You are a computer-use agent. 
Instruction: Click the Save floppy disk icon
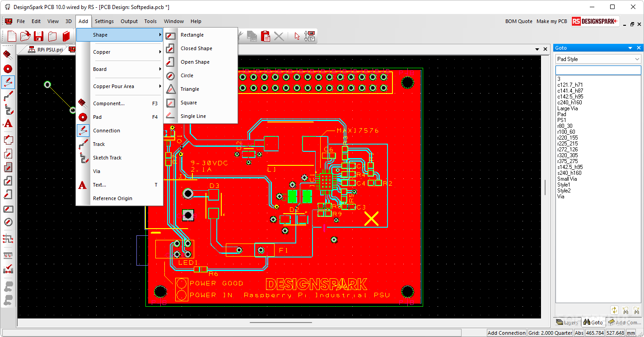coord(39,37)
